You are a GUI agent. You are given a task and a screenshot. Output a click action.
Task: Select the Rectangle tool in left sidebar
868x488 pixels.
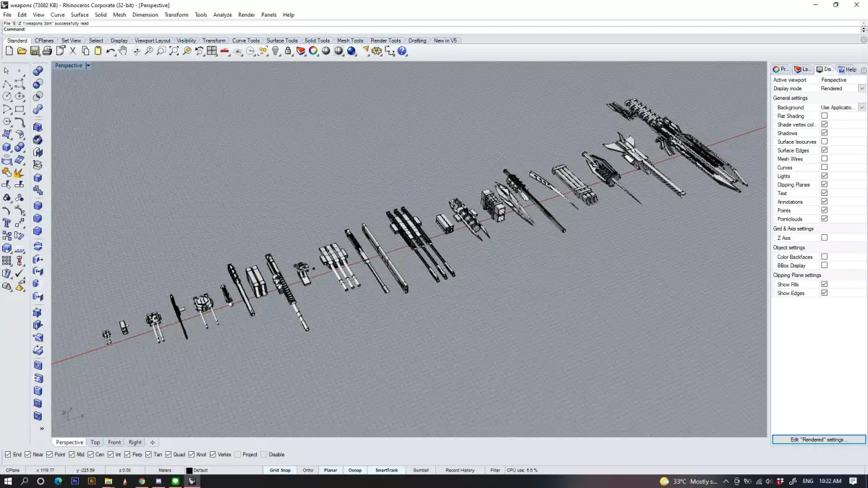tap(20, 109)
